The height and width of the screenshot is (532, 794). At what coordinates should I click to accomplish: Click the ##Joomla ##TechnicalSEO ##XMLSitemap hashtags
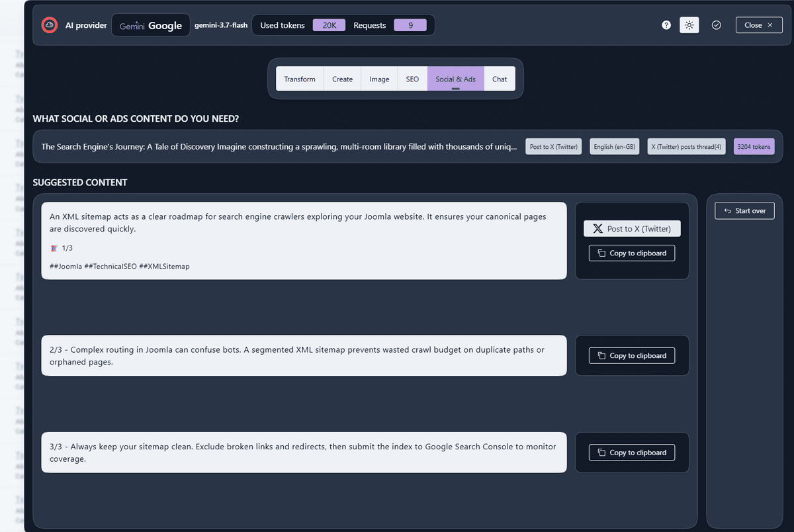pyautogui.click(x=119, y=266)
